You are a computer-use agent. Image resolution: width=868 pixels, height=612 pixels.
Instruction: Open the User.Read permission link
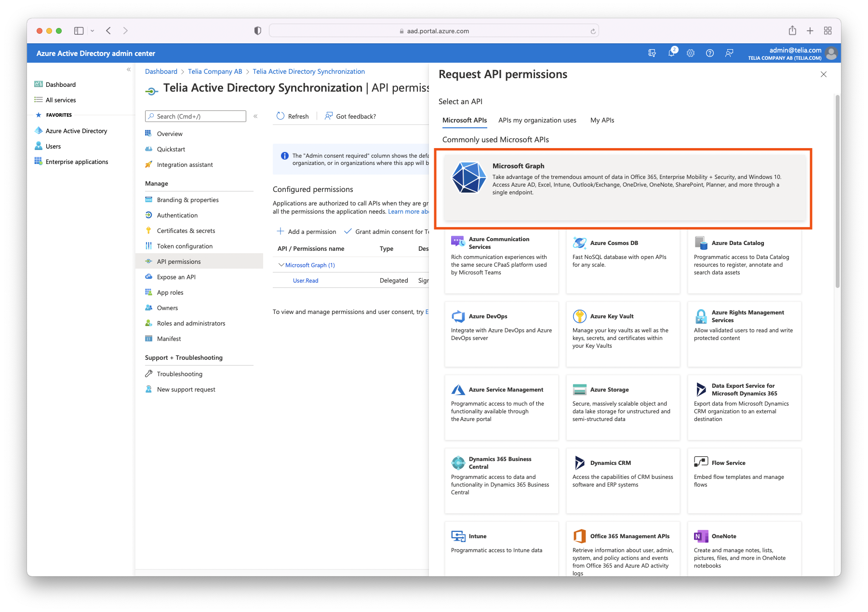pos(306,280)
